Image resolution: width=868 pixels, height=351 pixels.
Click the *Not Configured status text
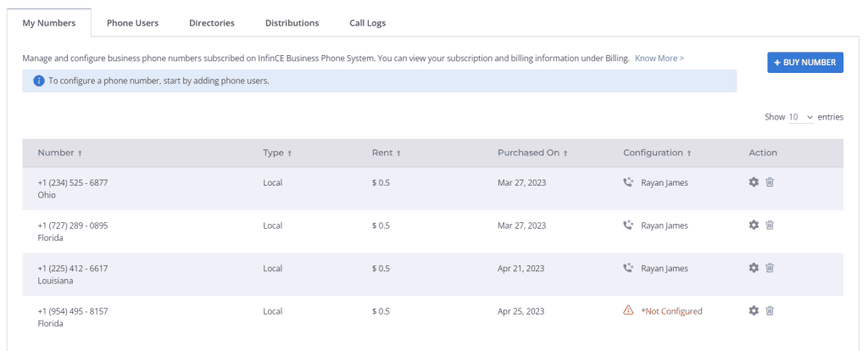click(x=671, y=311)
